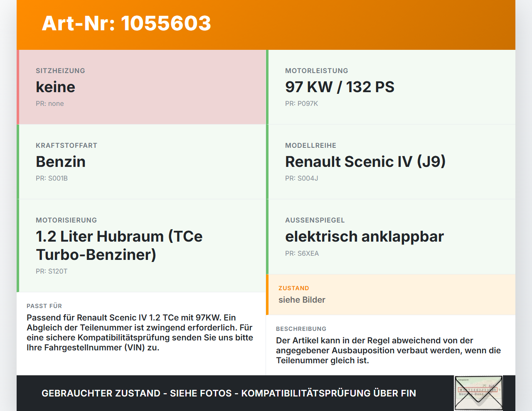Image resolution: width=532 pixels, height=411 pixels.
Task: Click the AUSSENSPIEGEL label
Action: point(315,220)
